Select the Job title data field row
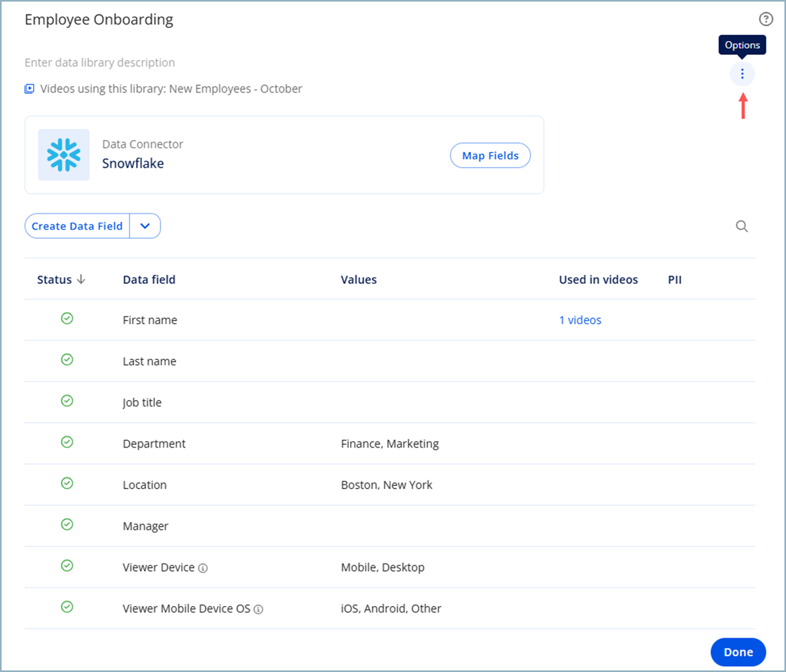Screen dimensions: 786x672 [x=142, y=403]
